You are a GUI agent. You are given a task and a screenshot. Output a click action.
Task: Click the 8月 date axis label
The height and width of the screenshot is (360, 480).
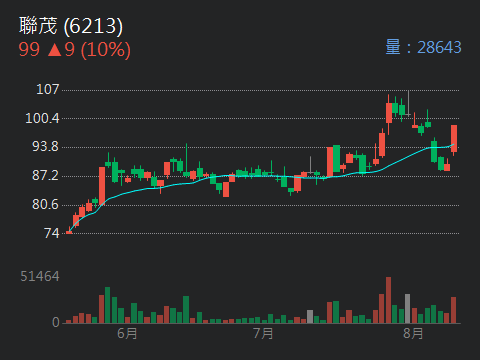click(413, 333)
